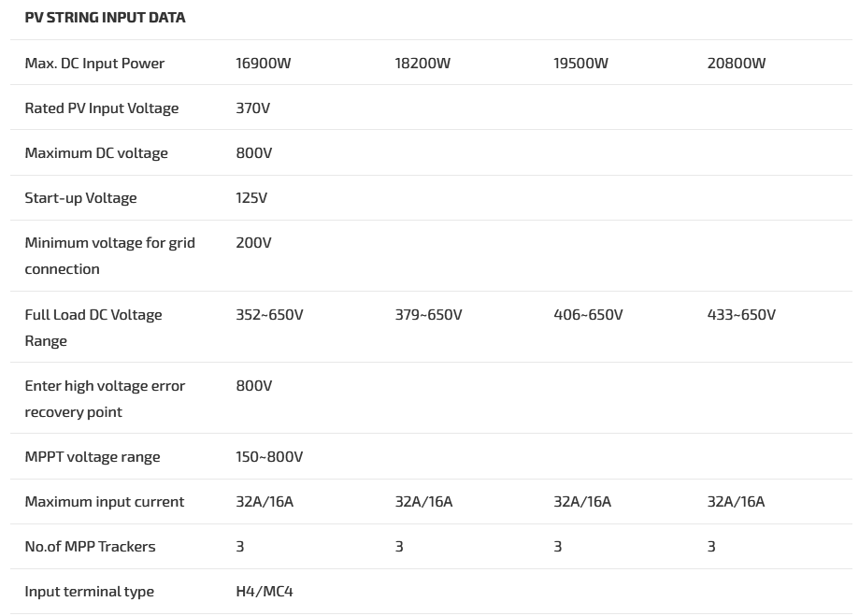The height and width of the screenshot is (616, 859).
Task: Click the 352~650V full load range value
Action: pos(269,314)
